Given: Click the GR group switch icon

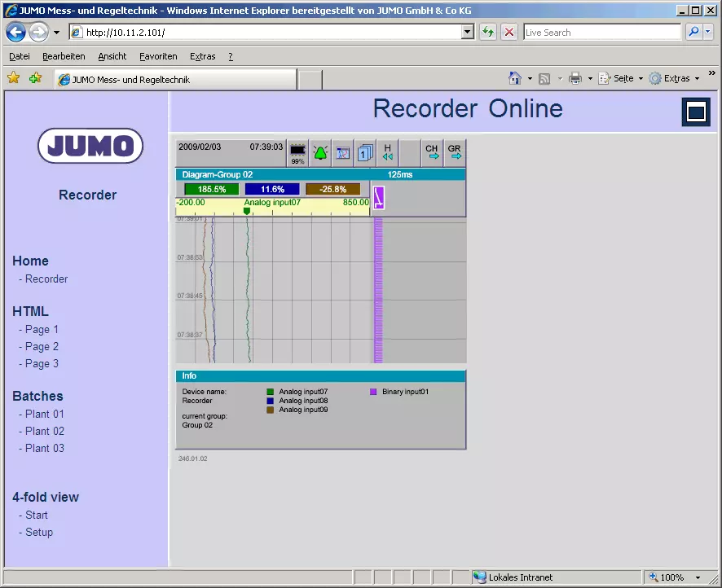Looking at the screenshot, I should 454,153.
